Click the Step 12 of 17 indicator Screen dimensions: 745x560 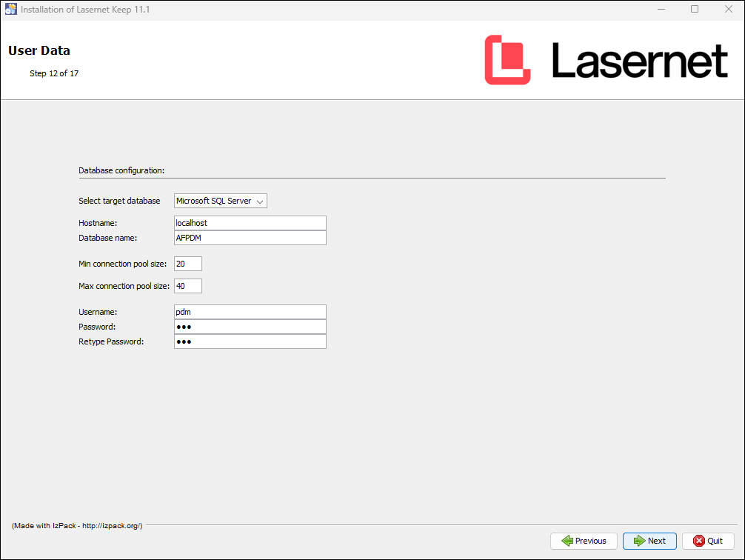pos(54,73)
